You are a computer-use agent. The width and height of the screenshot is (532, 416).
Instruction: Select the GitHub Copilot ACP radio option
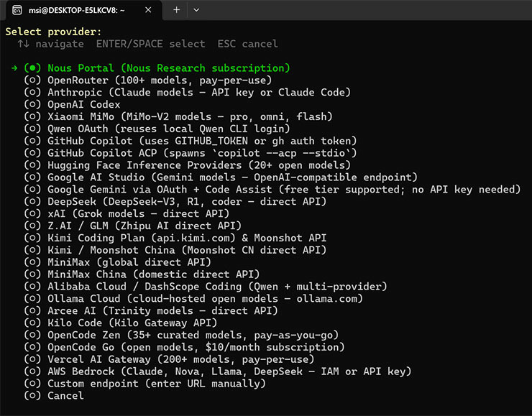[x=32, y=153]
